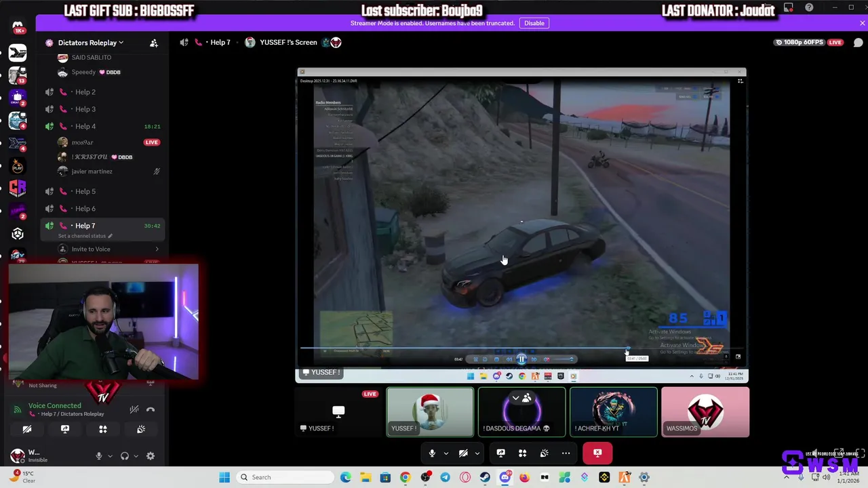The width and height of the screenshot is (868, 488).
Task: Join the Help 2 voice channel
Action: (x=102, y=92)
